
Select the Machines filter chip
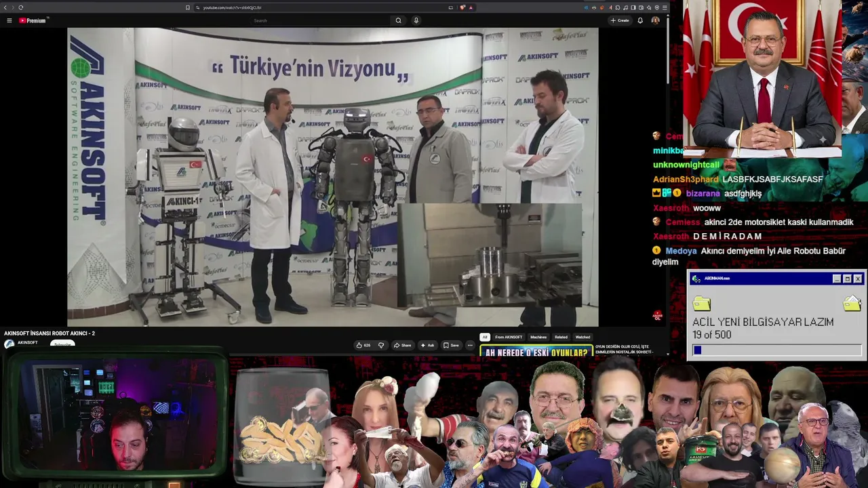[538, 337]
